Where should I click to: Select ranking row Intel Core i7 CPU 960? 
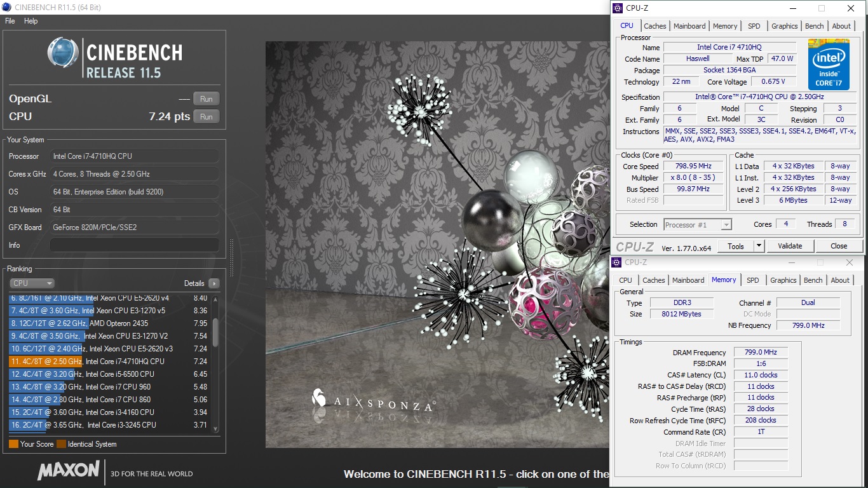[x=109, y=387]
